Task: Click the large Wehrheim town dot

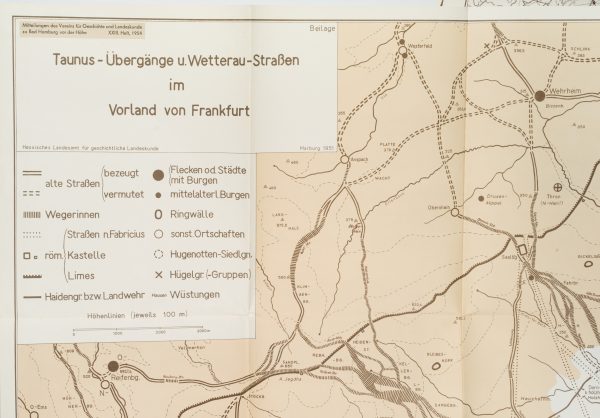Action: [x=540, y=95]
